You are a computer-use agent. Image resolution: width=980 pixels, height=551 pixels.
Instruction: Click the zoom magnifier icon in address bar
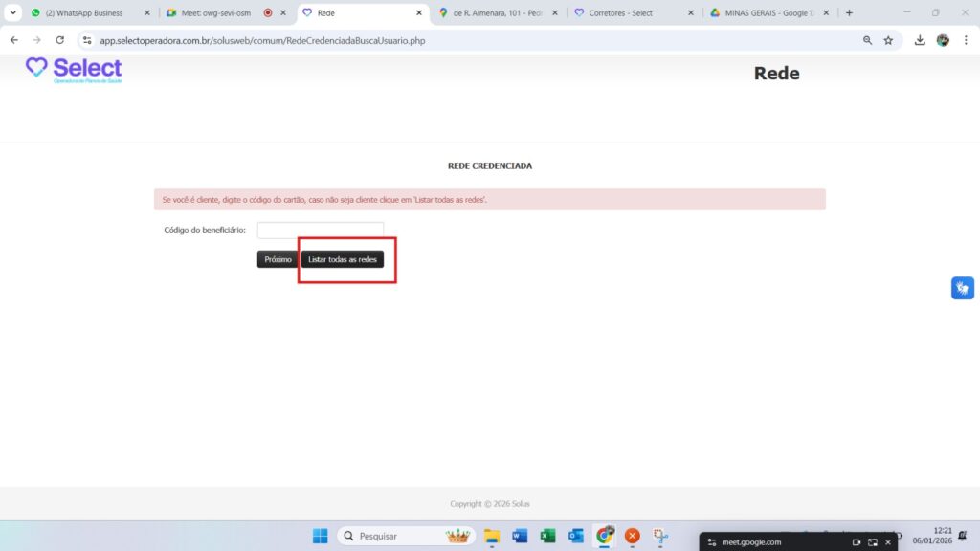coord(867,40)
